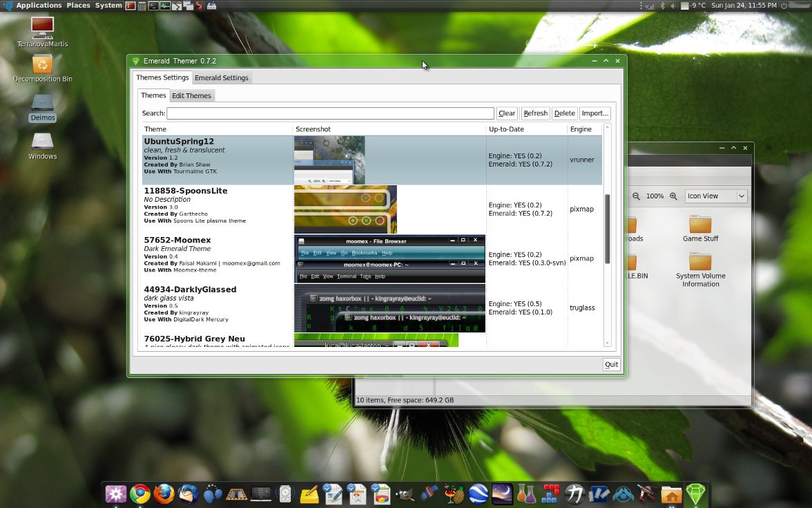Screen dimensions: 812x508
Task: Open the Deimos drive desktop icon
Action: tap(43, 108)
